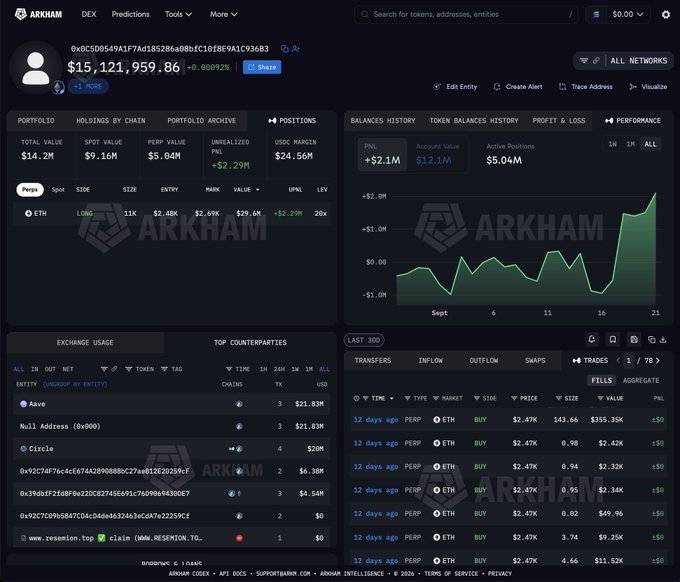This screenshot has width=680, height=582.
Task: Show only IN counterparties flow
Action: click(35, 369)
